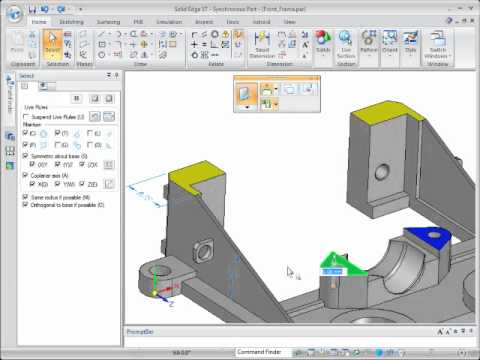The image size is (480, 360).
Task: Click the steering wheel origin on model
Action: [154, 293]
